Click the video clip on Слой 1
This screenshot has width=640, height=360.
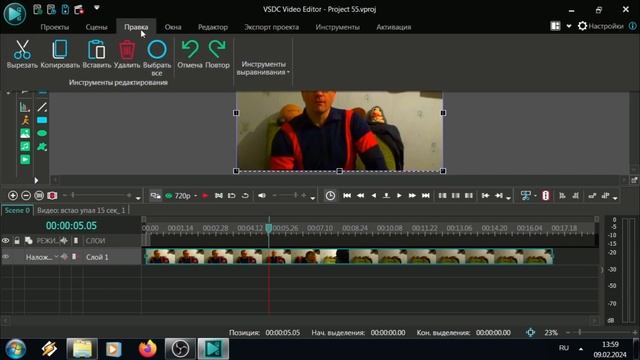pos(349,257)
